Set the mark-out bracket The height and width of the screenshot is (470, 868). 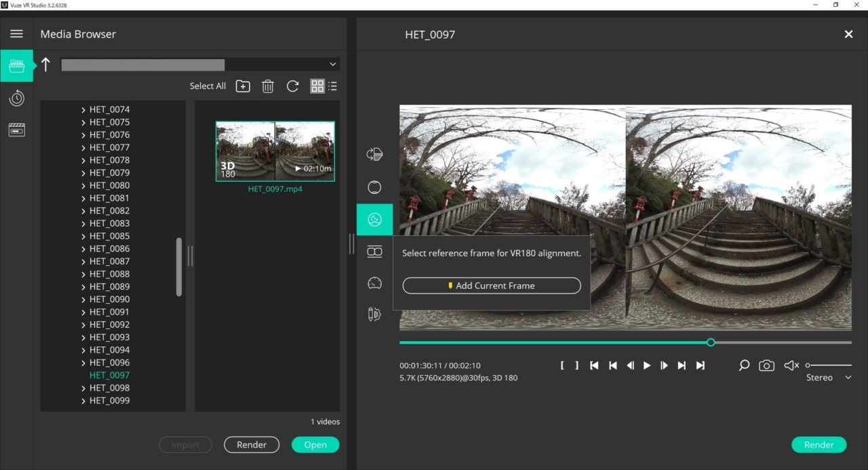point(577,366)
